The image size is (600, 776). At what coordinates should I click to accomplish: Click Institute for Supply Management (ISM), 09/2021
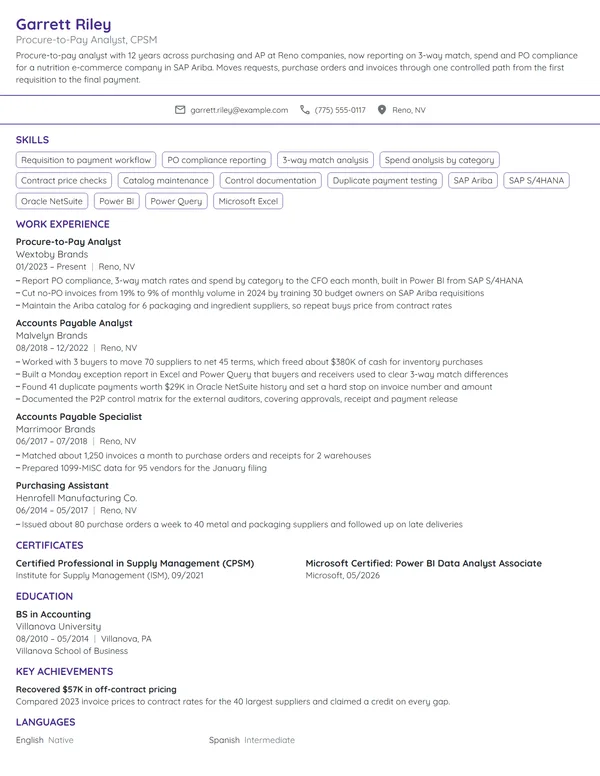[x=109, y=576]
